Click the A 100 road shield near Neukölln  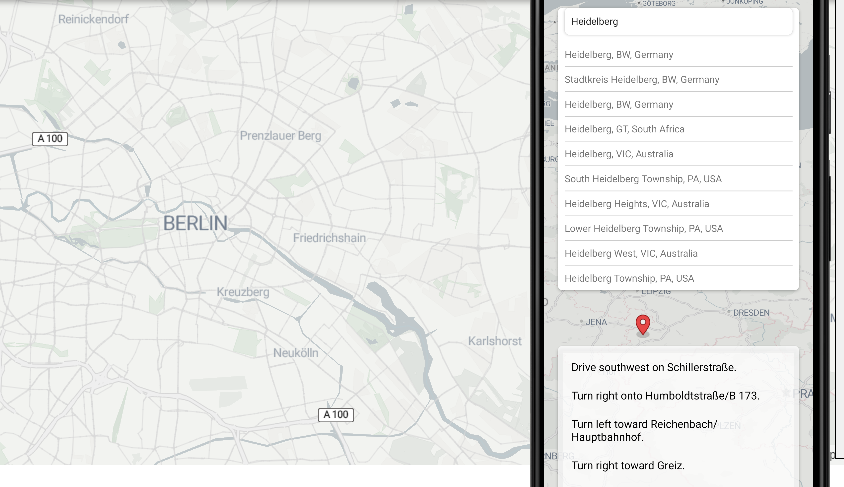336,415
